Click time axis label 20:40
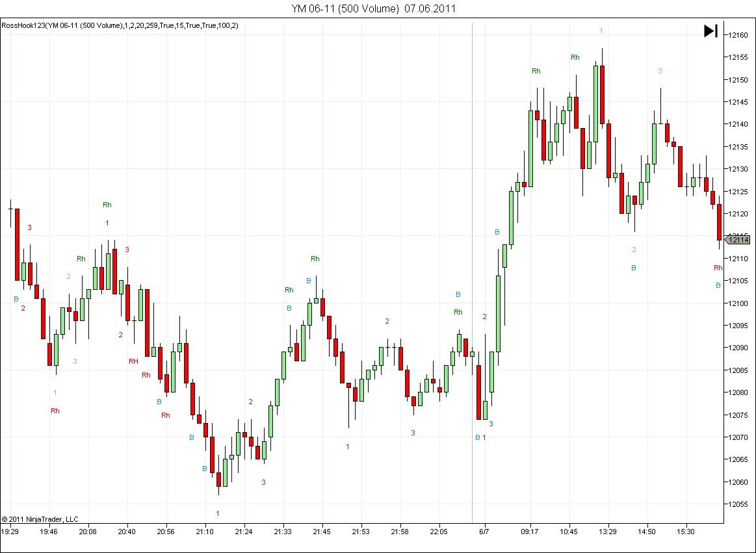 pos(127,532)
